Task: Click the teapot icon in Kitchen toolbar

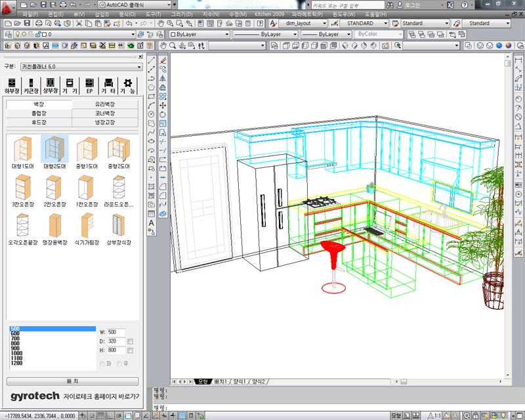Action: pos(131,45)
